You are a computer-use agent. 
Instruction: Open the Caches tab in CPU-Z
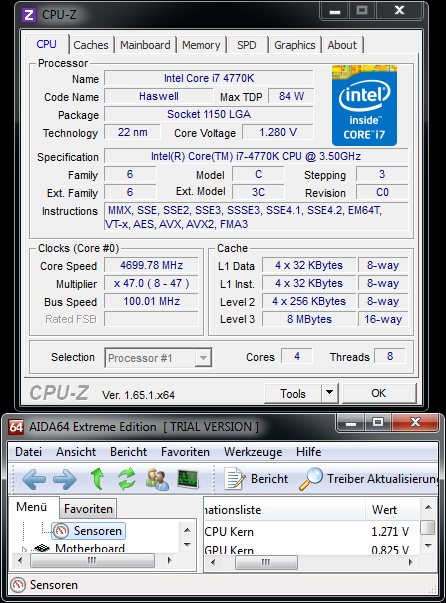[91, 45]
